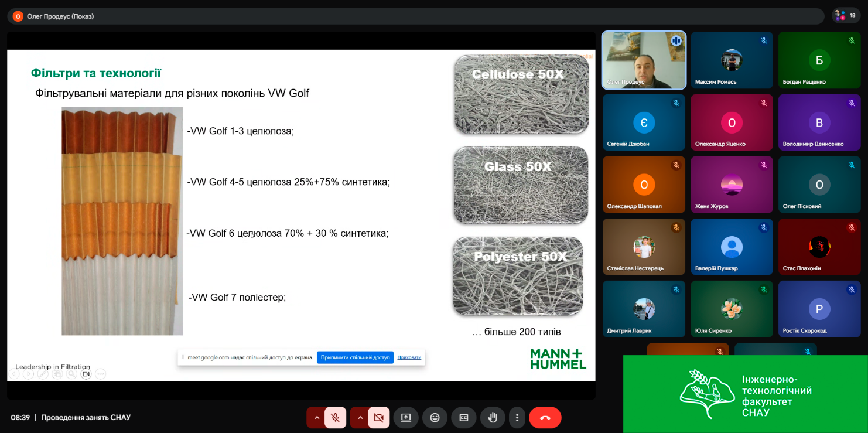Turn on the camera
Screen dimensions: 868x433
(x=378, y=418)
